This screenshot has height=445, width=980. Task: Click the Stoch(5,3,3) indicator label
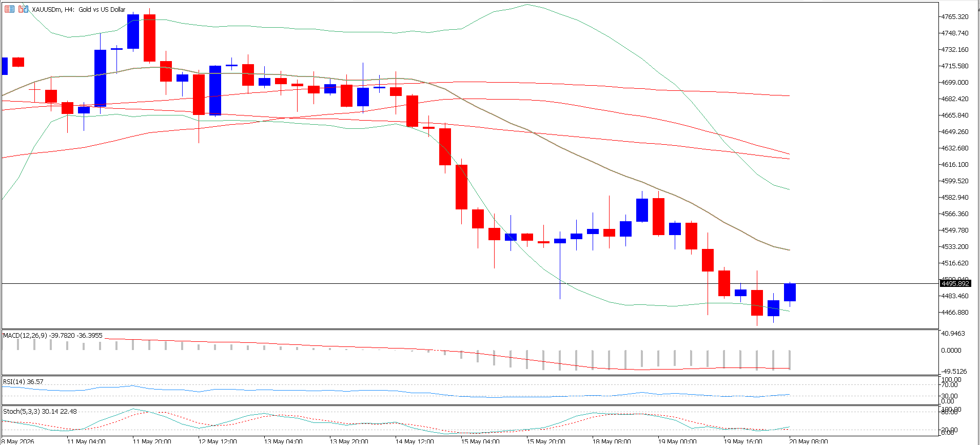(x=40, y=411)
